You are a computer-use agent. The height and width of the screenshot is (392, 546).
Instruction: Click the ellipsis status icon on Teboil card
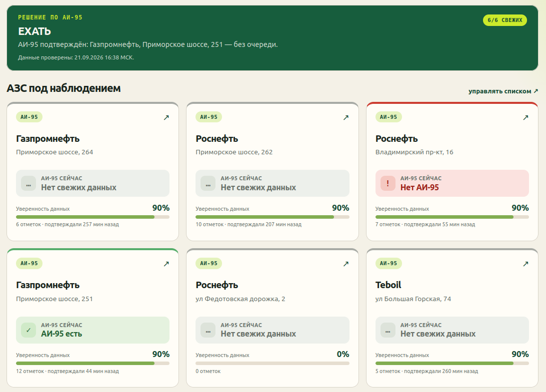[387, 330]
